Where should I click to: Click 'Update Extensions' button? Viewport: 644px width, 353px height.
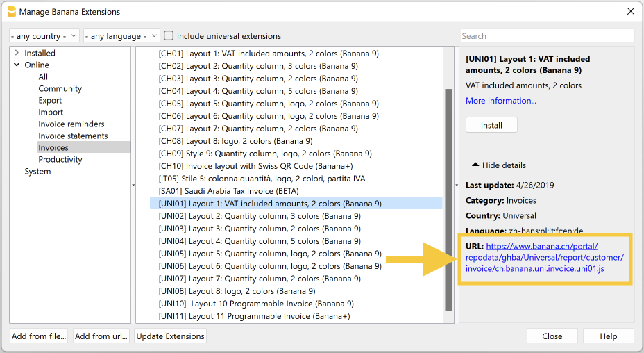170,336
